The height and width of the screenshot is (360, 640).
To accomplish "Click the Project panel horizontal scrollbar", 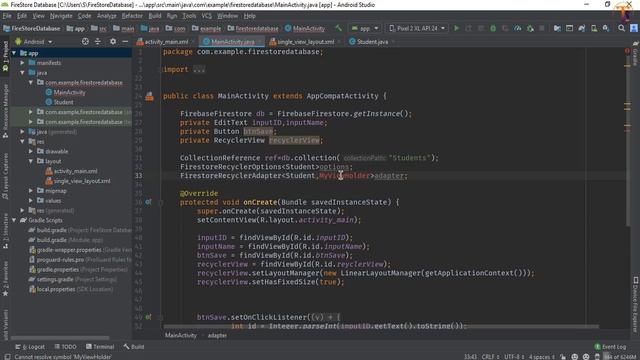I will tap(60, 338).
